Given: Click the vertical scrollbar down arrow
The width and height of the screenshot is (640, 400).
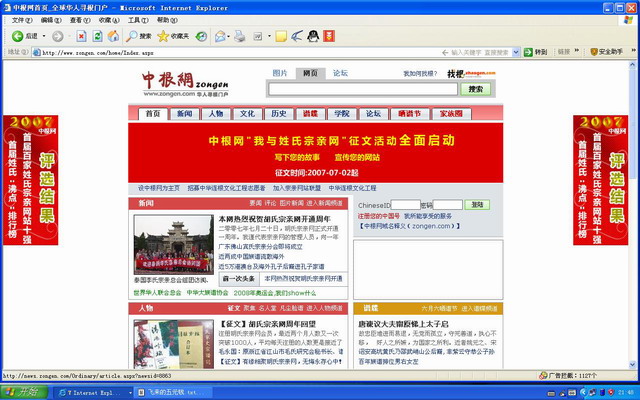Looking at the screenshot, I should click(633, 364).
